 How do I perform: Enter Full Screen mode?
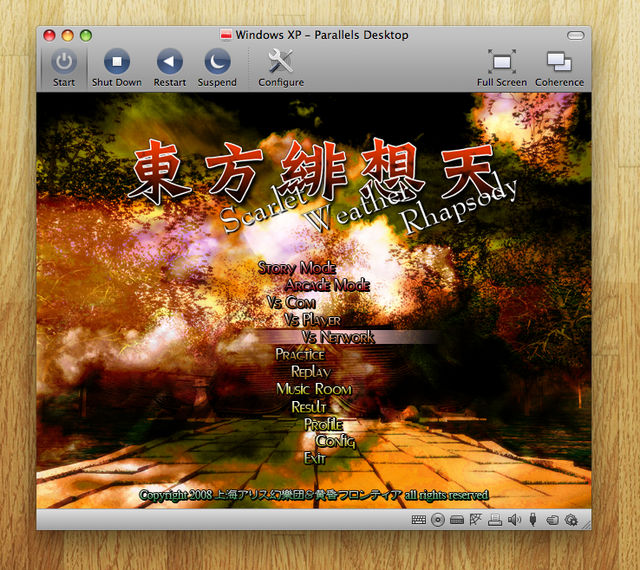[501, 62]
